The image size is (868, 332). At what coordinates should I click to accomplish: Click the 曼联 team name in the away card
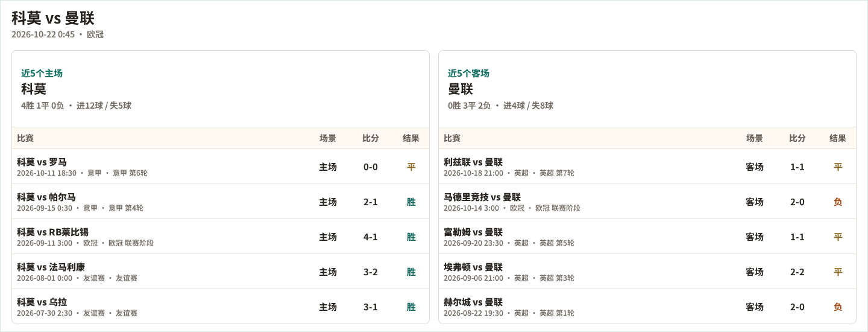[461, 89]
